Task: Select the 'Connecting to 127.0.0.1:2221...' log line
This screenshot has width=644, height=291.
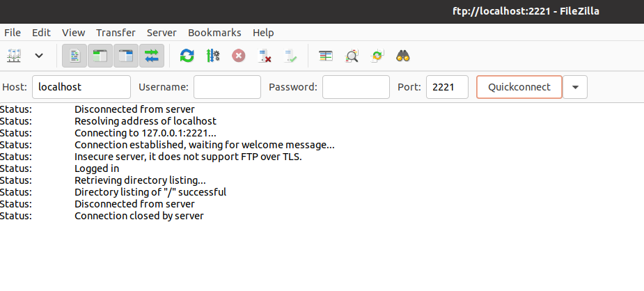Action: tap(146, 133)
